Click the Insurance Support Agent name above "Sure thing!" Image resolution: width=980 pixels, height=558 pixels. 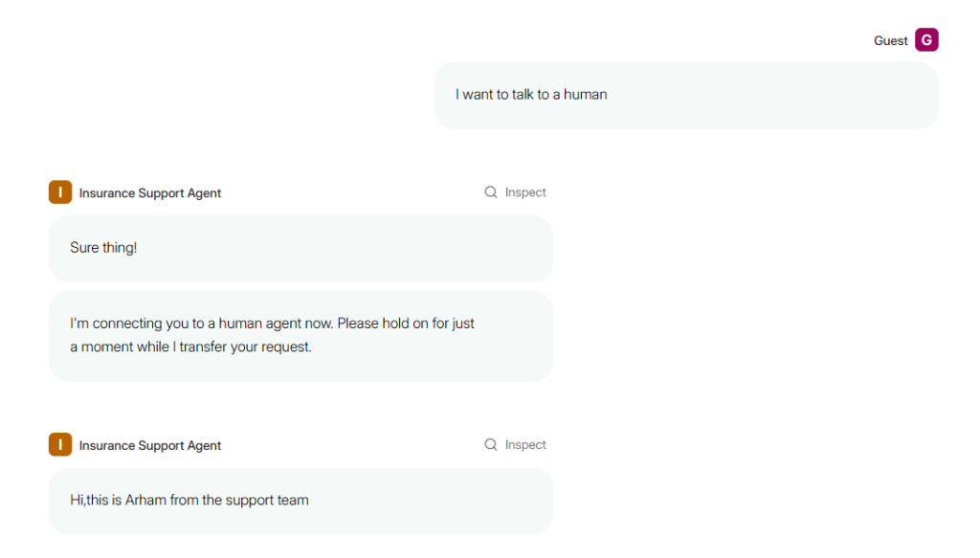tap(150, 193)
